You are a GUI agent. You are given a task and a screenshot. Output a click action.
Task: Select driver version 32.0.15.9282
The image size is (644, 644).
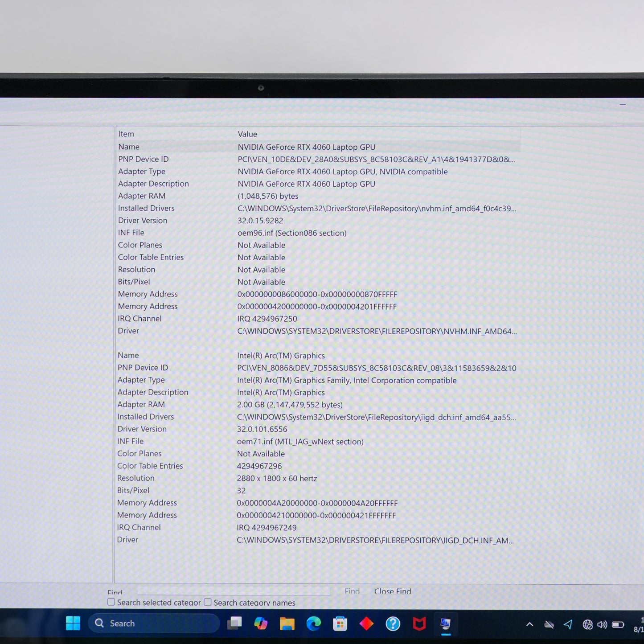coord(260,221)
